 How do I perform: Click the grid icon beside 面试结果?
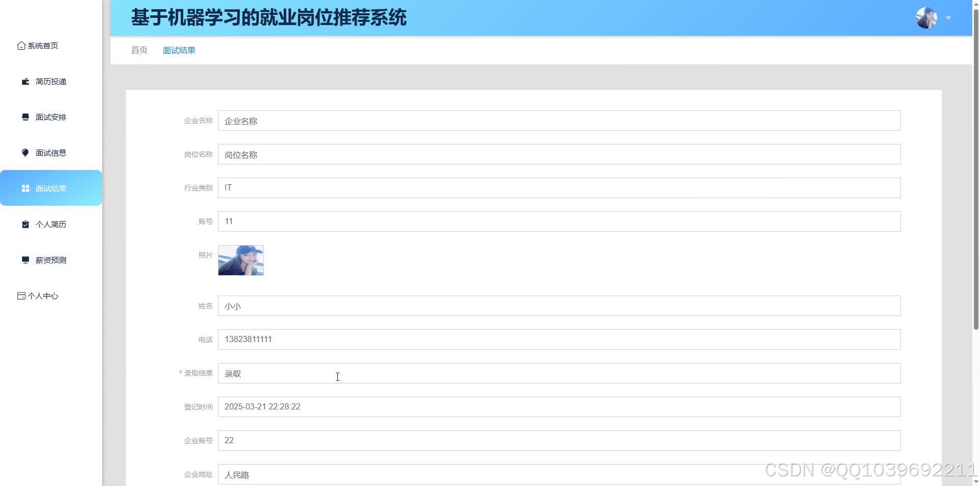coord(26,189)
